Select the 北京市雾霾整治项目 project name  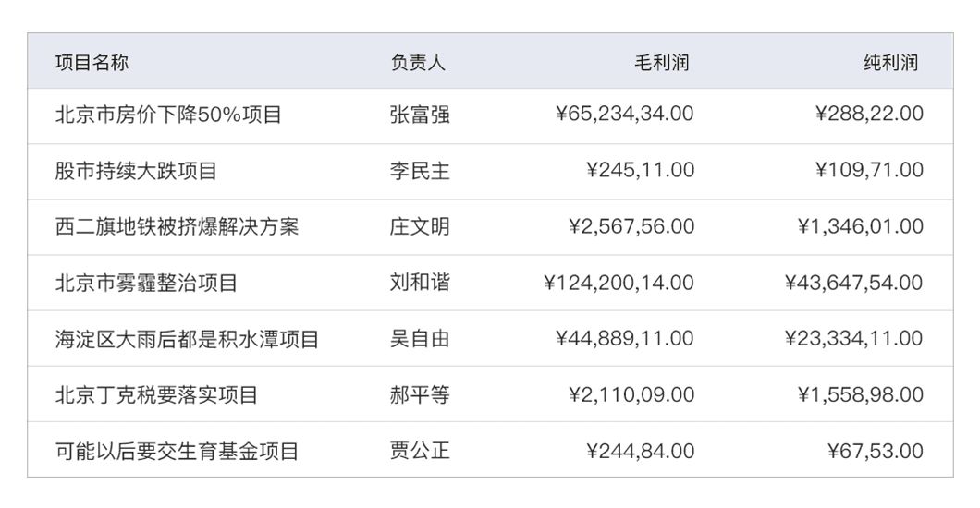pyautogui.click(x=146, y=283)
